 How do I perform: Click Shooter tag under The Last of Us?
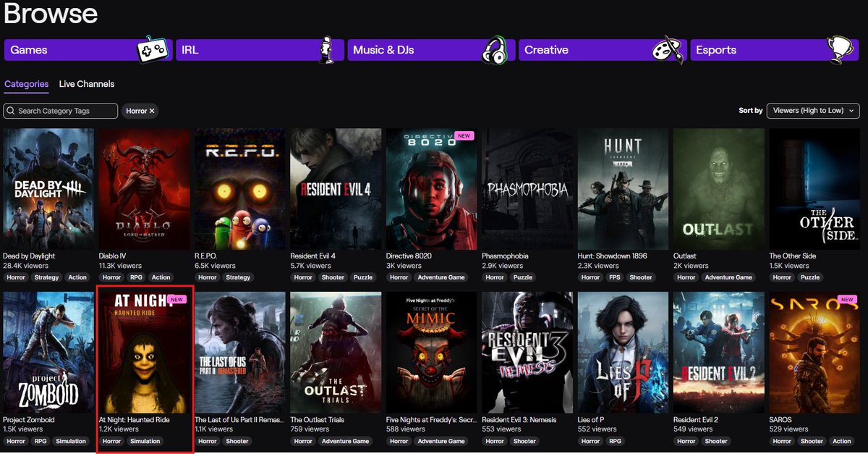237,441
